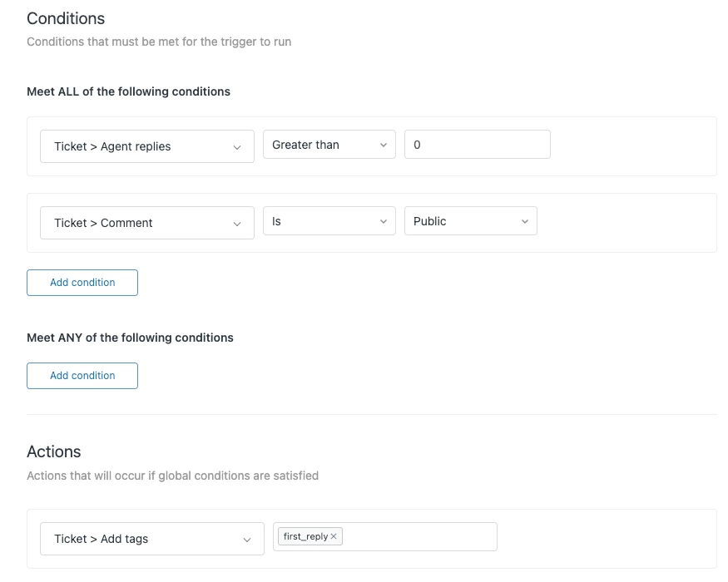Screen dimensions: 728x582
Task: Click the chevron arrow beside the Is operator
Action: [384, 222]
